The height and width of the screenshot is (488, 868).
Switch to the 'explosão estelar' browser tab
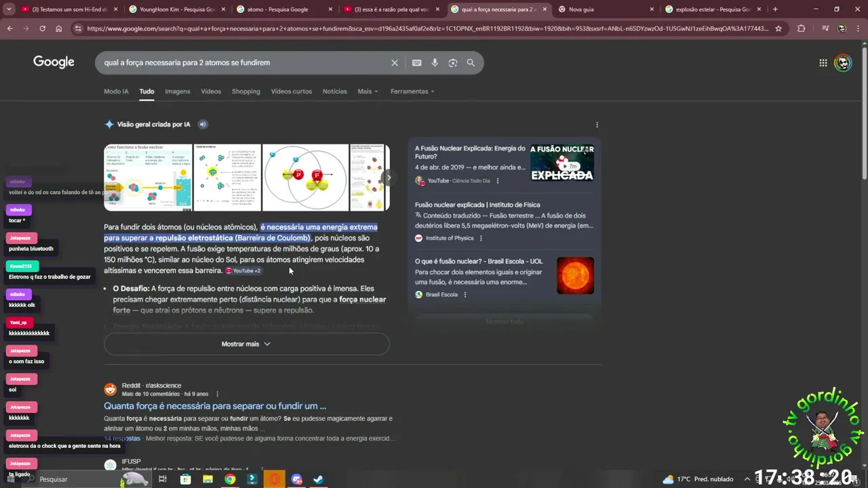712,9
